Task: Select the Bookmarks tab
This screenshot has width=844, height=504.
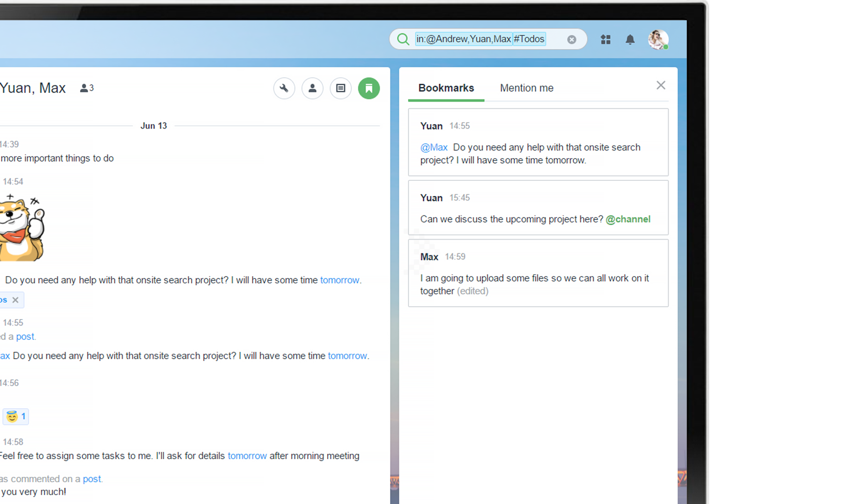Action: click(x=446, y=88)
